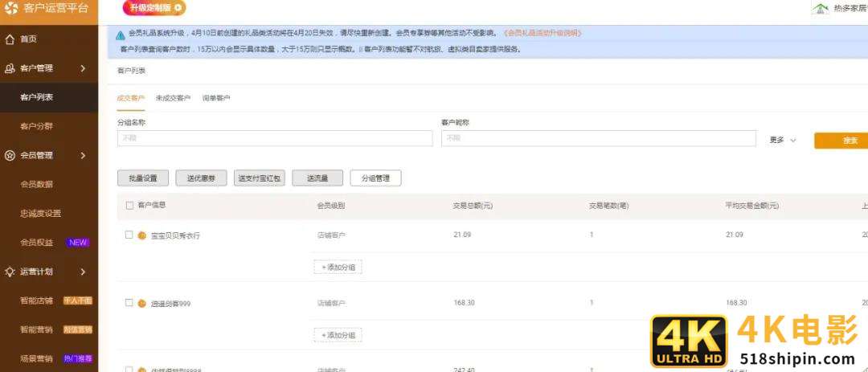Click the orange badge beside 逍遥剑客999
868x372 pixels.
point(141,304)
